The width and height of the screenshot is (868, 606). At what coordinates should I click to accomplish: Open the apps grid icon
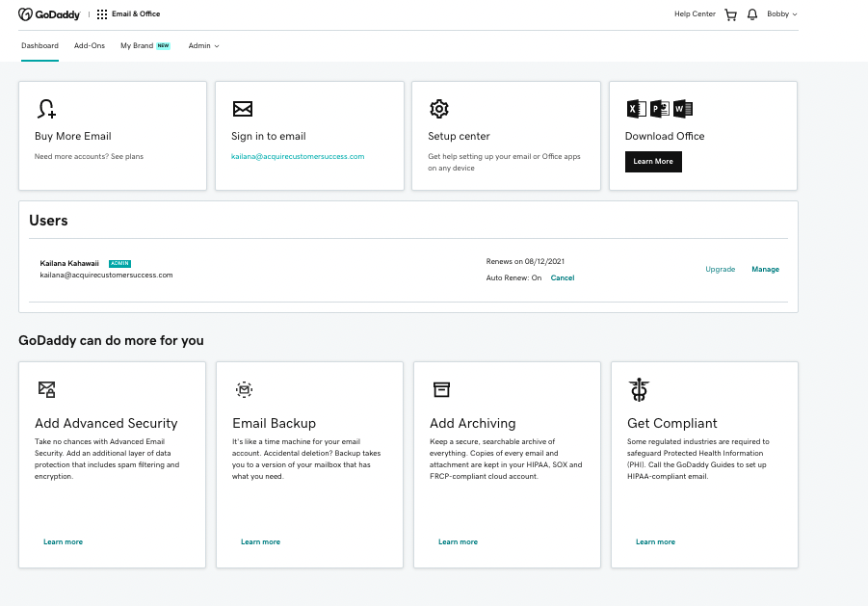[102, 14]
